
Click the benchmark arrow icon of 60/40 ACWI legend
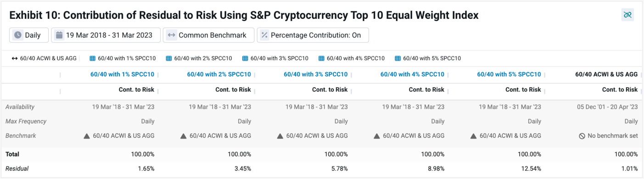[15, 58]
